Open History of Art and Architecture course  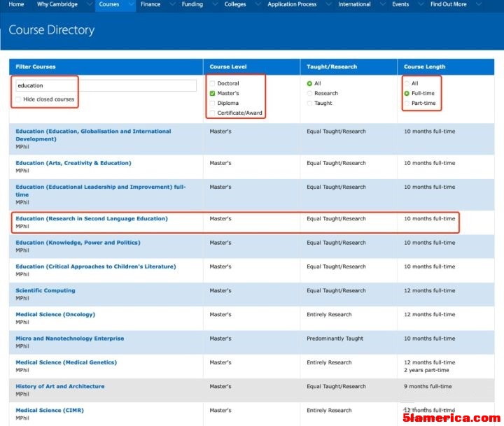point(60,387)
